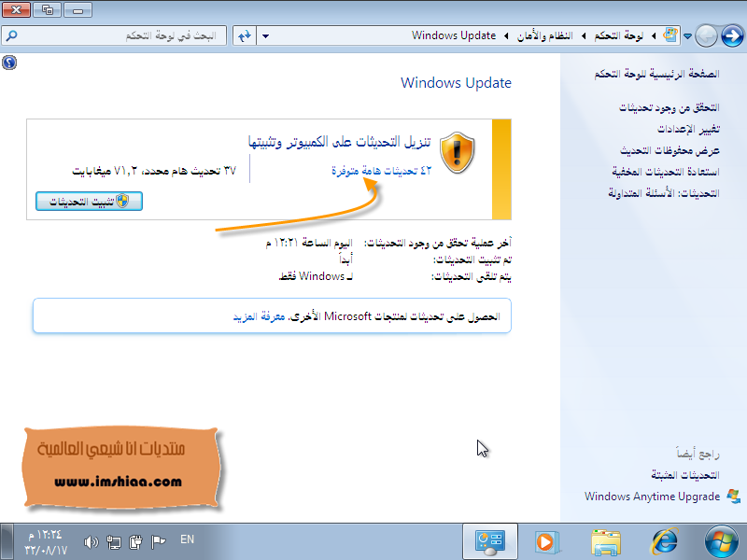Click the 37 important updates selected text

[x=154, y=171]
